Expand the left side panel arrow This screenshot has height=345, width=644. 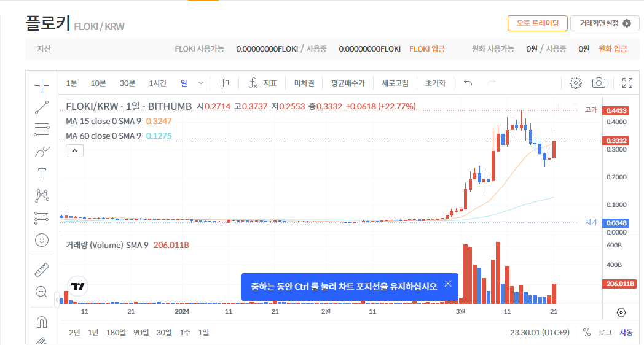pos(57,300)
